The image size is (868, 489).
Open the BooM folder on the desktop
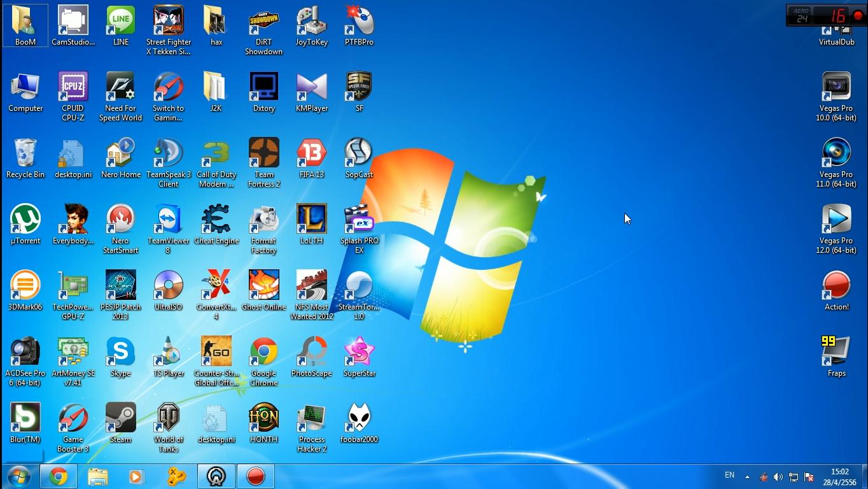click(25, 25)
